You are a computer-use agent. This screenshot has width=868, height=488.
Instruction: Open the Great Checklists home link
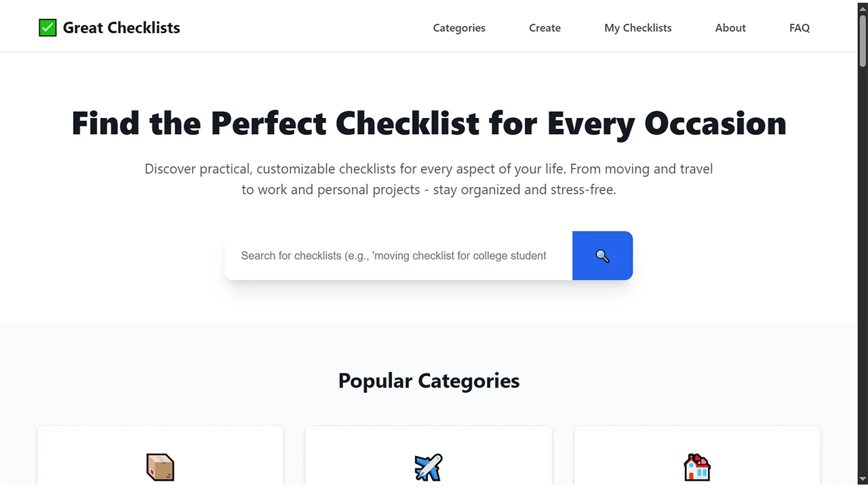(121, 28)
